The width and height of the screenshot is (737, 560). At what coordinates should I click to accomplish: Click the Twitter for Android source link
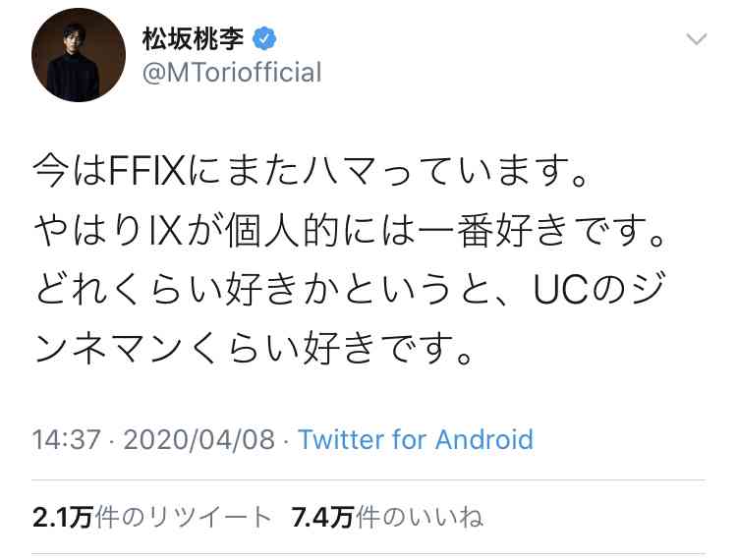[x=416, y=440]
